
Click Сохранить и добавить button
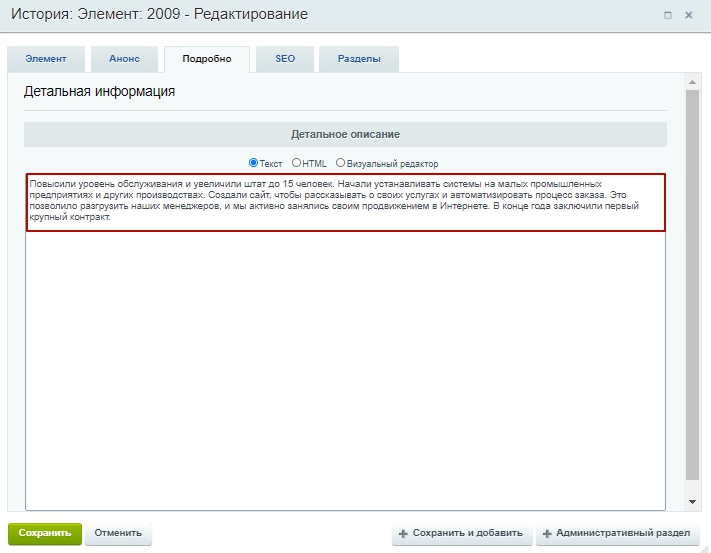click(x=462, y=534)
